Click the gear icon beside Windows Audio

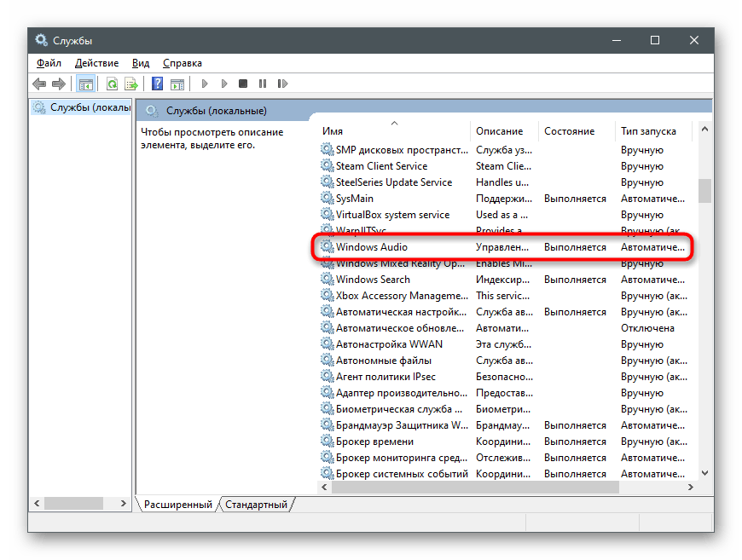327,246
